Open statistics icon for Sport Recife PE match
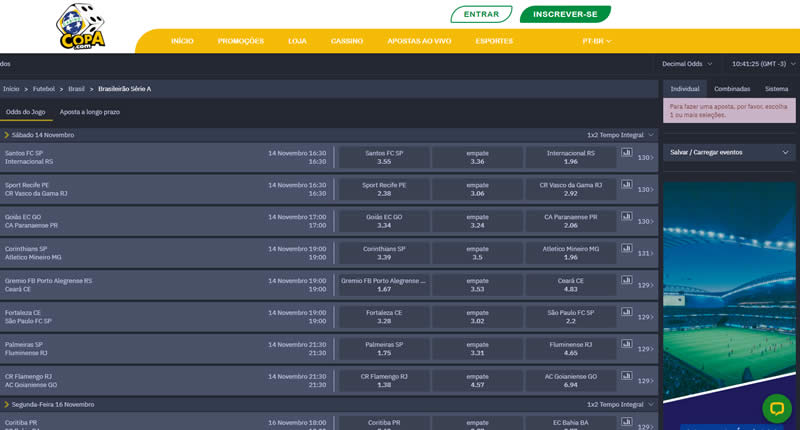Viewport: 800px width, 430px height. 627,185
